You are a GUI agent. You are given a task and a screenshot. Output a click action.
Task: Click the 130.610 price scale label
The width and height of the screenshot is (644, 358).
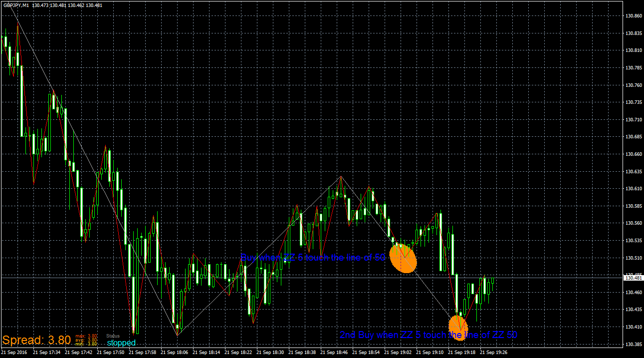pos(634,189)
